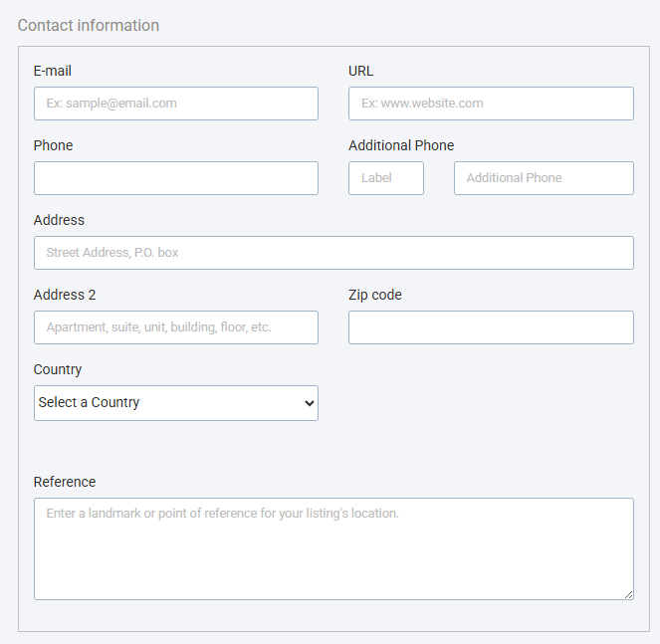
Task: Click the Reference textarea resize handle
Action: coord(628,595)
